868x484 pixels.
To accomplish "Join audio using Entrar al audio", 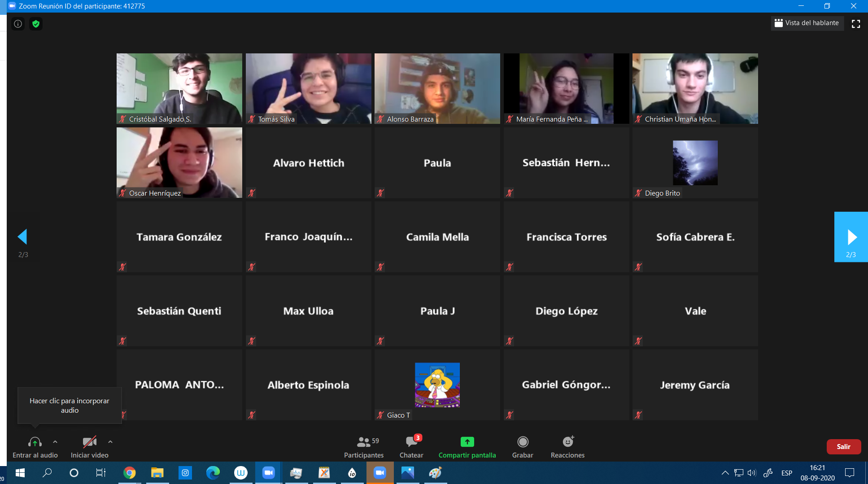I will [35, 447].
